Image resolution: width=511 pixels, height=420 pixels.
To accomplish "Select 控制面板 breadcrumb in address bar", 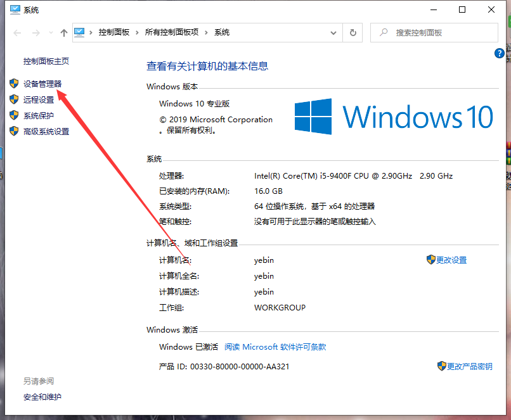I will click(x=114, y=32).
